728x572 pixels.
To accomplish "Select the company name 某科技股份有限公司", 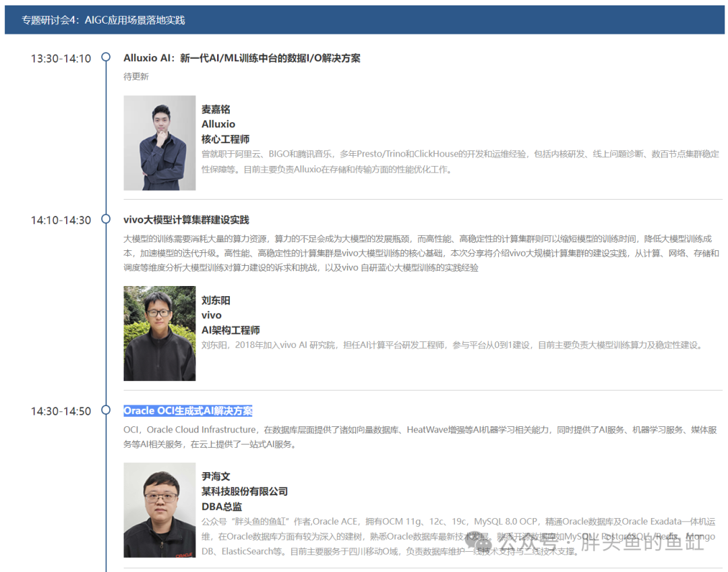I will pos(245,491).
